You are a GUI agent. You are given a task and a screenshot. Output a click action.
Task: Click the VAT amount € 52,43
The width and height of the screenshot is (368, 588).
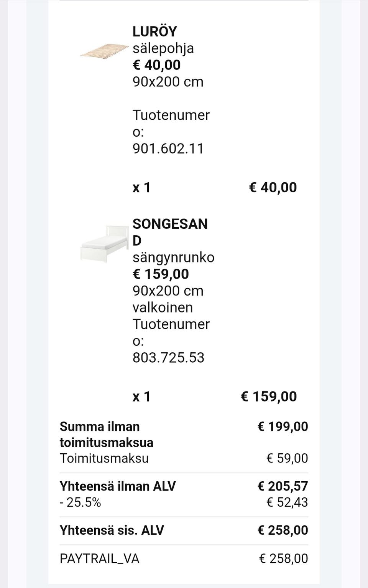point(287,502)
